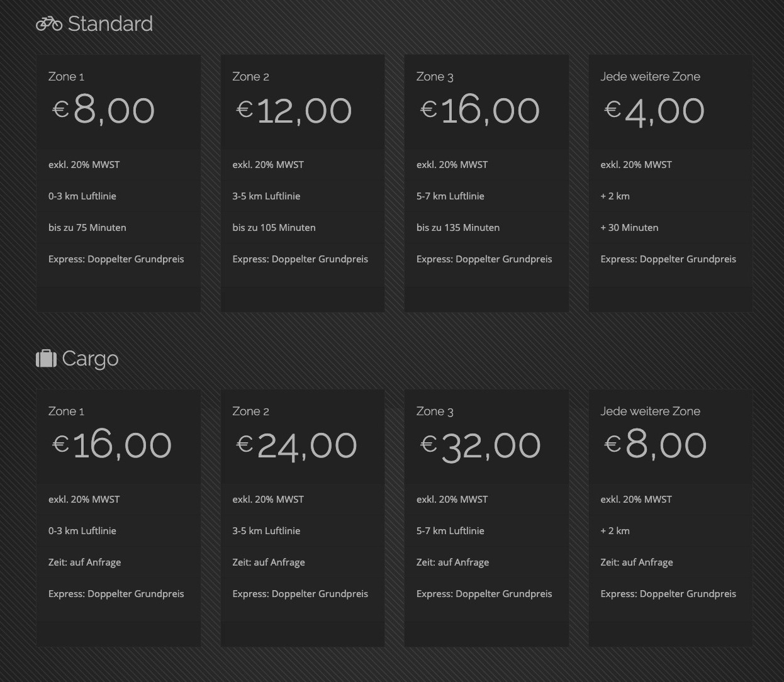This screenshot has height=682, width=784.
Task: Click the suitcase icon next to Cargo
Action: pyautogui.click(x=46, y=359)
